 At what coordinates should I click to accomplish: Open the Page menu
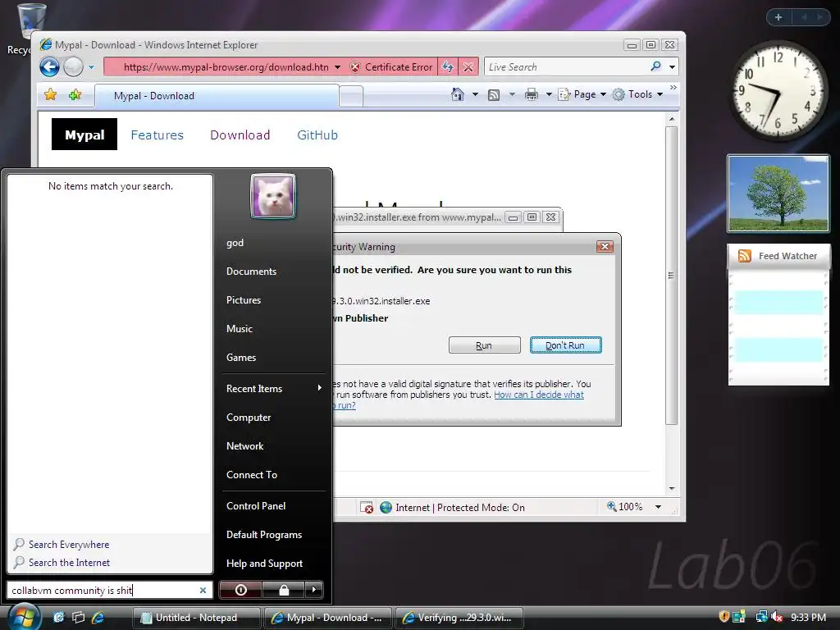[x=582, y=94]
